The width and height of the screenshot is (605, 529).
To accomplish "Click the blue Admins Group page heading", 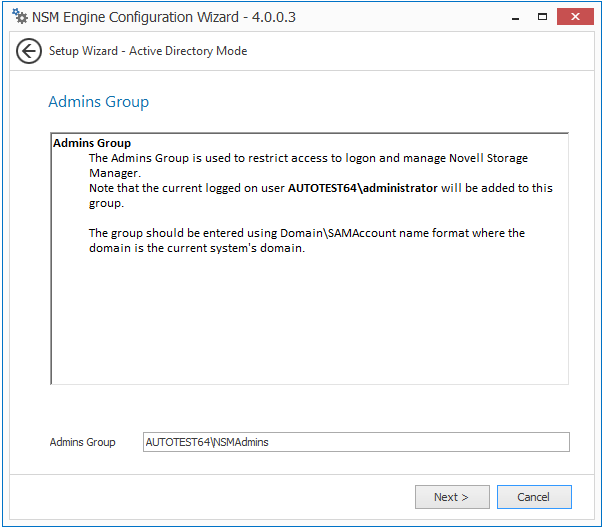I will [98, 102].
